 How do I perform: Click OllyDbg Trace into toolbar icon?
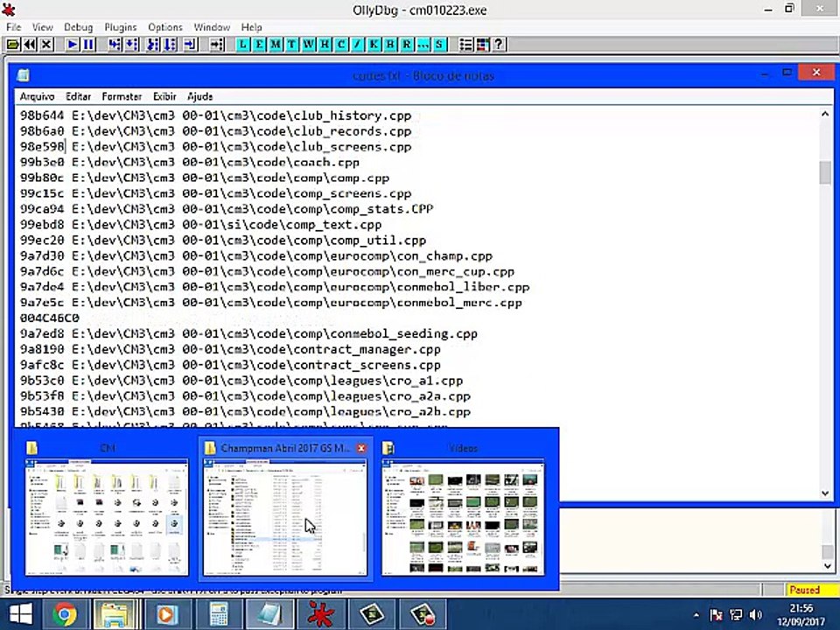[153, 45]
